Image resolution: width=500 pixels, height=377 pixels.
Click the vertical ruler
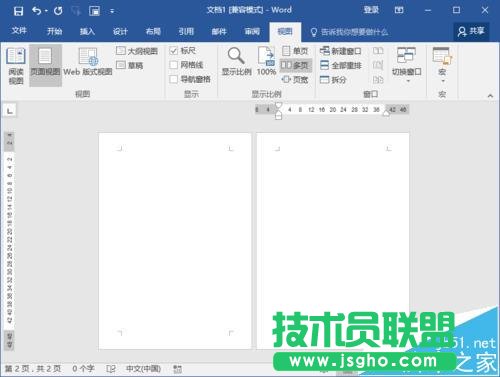coord(10,240)
